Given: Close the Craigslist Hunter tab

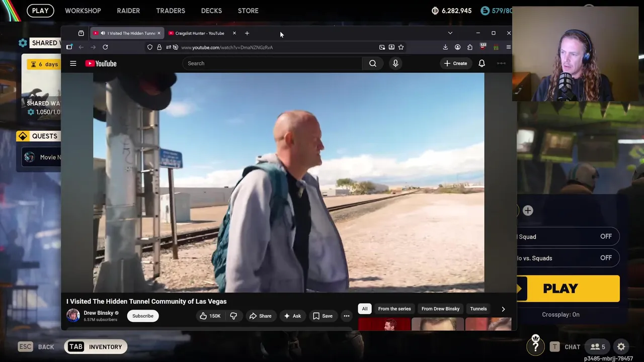Looking at the screenshot, I should click(x=234, y=33).
